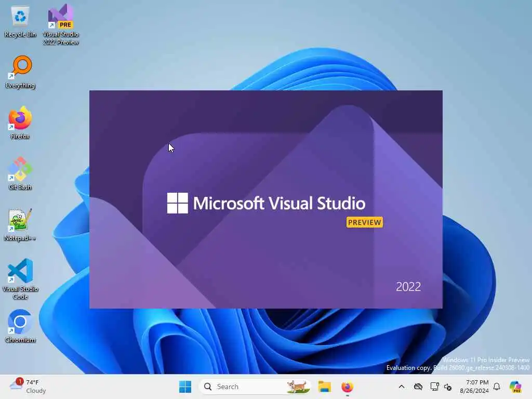This screenshot has width=532, height=399.
Task: Select the Everything search shortcut
Action: click(x=20, y=72)
